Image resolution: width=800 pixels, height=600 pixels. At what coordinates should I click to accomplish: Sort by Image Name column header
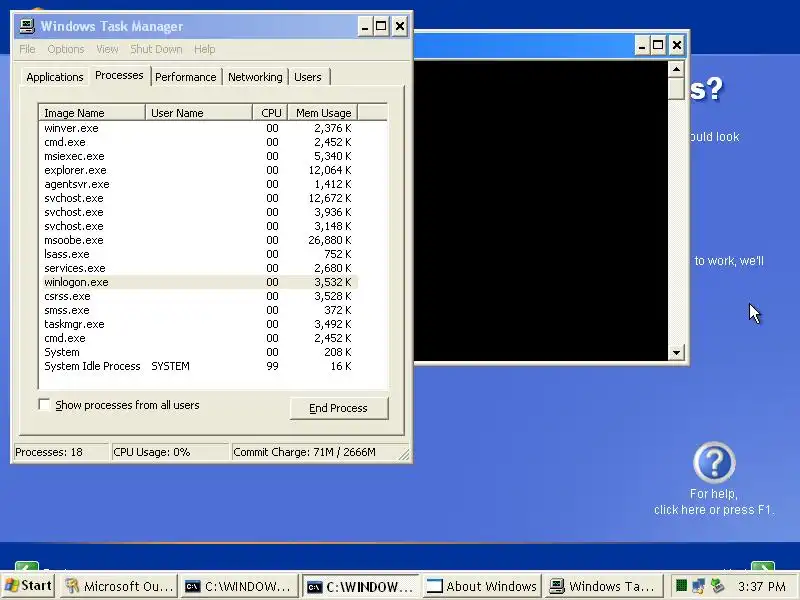(x=92, y=113)
